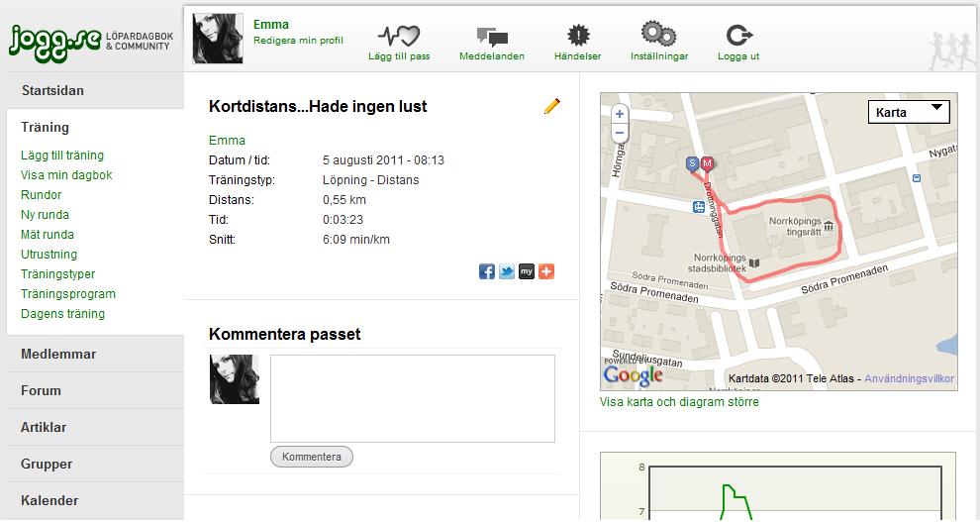This screenshot has height=522, width=980.
Task: Click the orange plus share icon
Action: [x=546, y=271]
